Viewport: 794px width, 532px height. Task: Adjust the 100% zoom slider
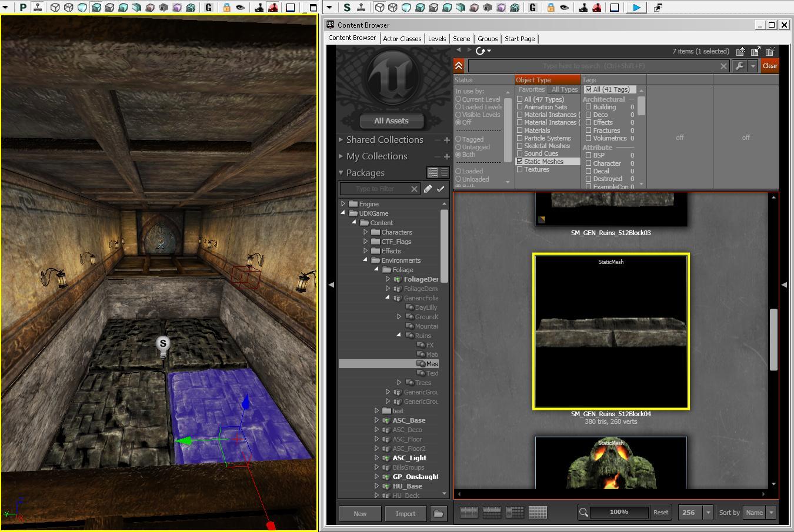[x=619, y=512]
